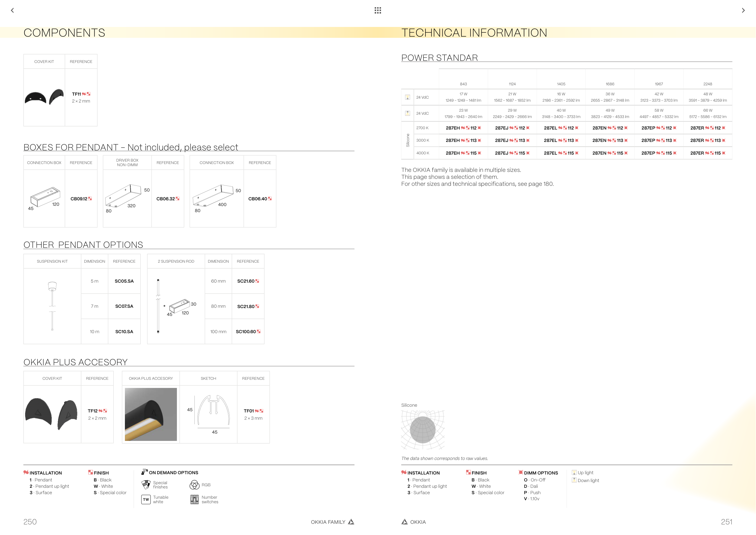Screen dimensions: 756x535
Task: Click reference SC21.60 for suspension rod
Action: point(246,281)
